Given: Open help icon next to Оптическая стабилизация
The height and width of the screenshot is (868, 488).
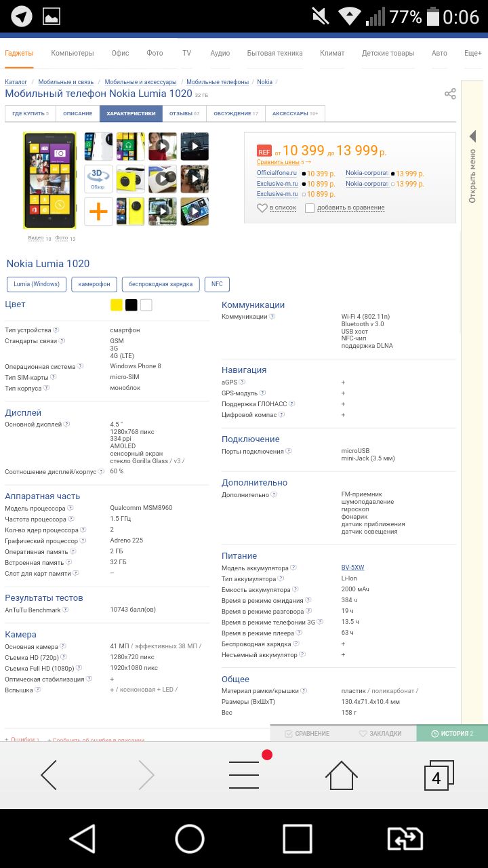Looking at the screenshot, I should point(89,679).
